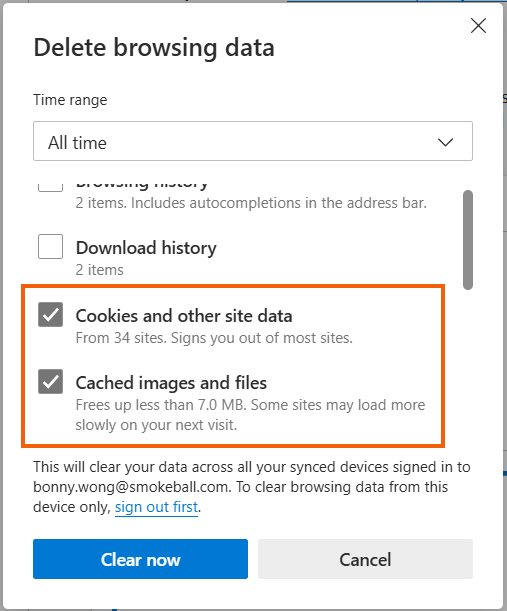Uncheck the Cached images and files checkbox

pos(50,381)
